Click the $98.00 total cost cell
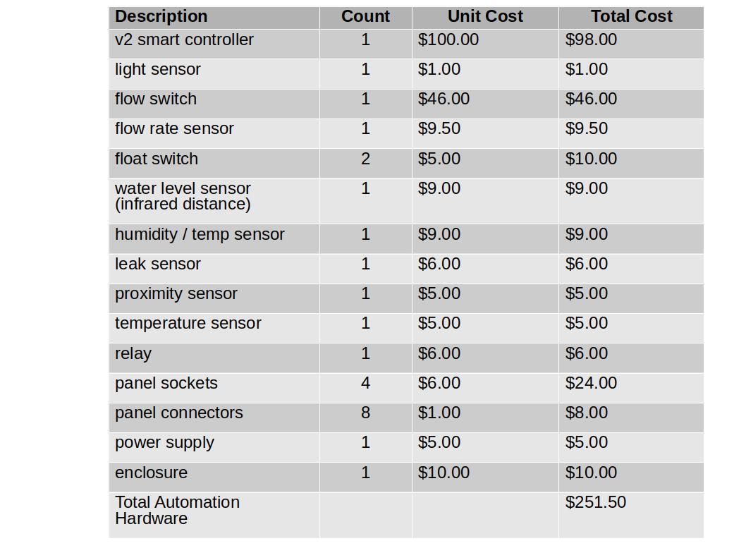 tap(631, 44)
